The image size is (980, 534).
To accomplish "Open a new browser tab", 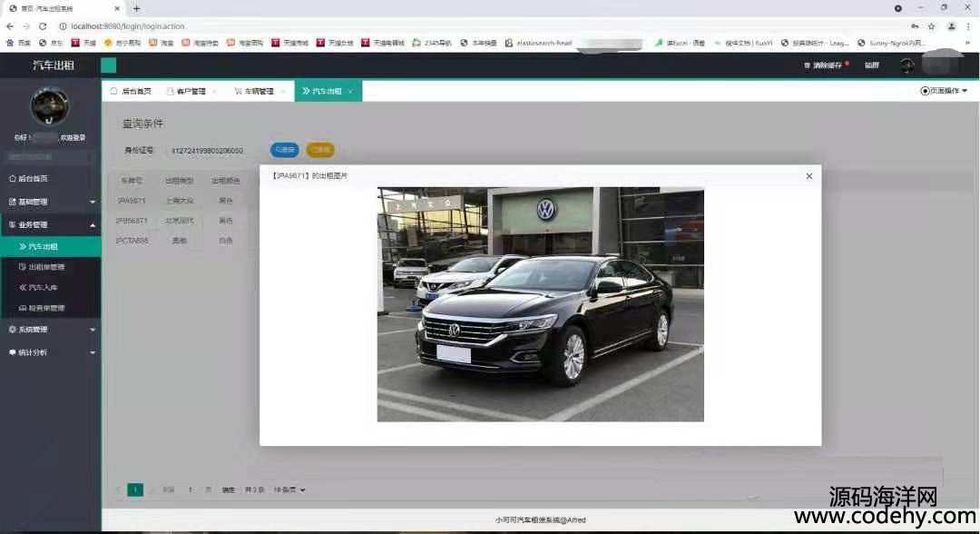I will coord(136,9).
